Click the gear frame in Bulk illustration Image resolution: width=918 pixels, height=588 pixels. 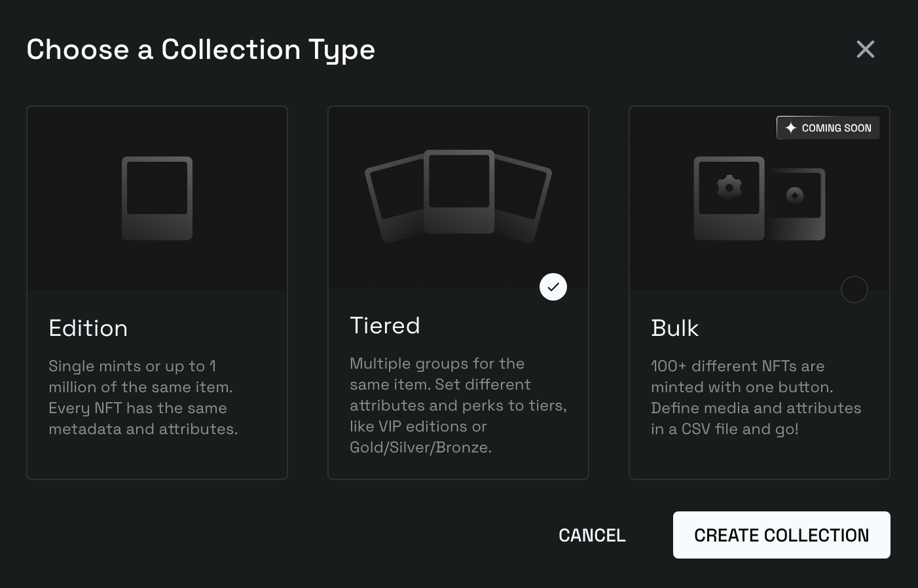[729, 198]
